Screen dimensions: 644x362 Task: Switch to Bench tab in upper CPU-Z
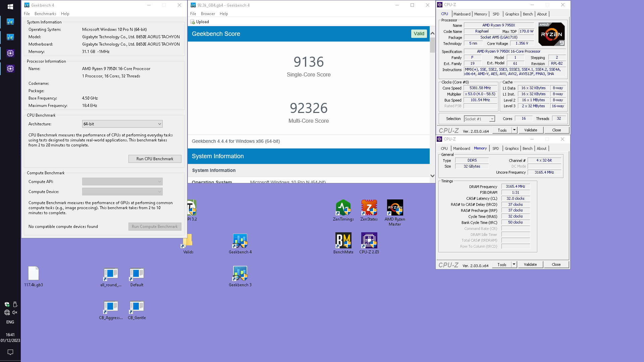pos(528,14)
